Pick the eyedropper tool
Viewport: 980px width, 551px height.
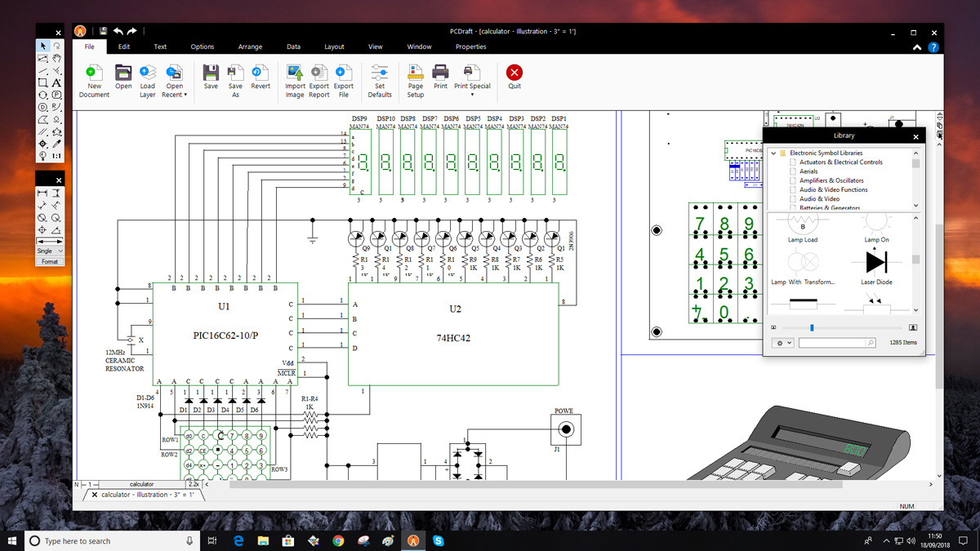click(56, 144)
